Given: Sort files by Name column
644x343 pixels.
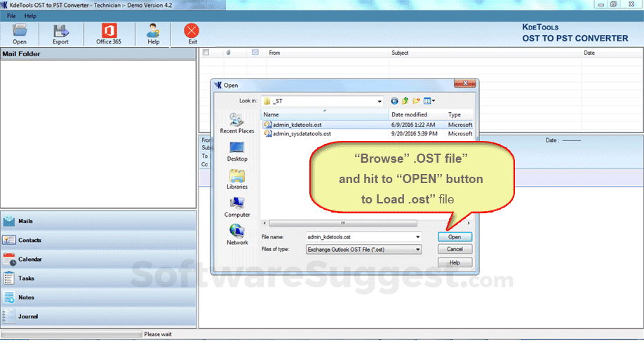Looking at the screenshot, I should [325, 114].
